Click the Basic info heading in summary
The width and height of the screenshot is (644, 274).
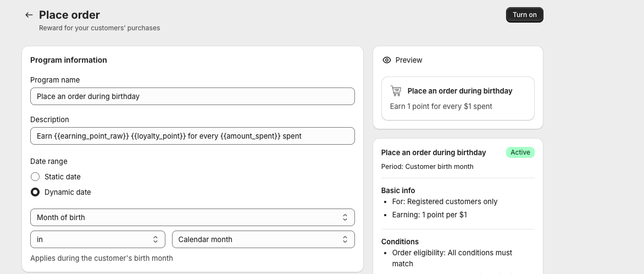[x=398, y=190]
